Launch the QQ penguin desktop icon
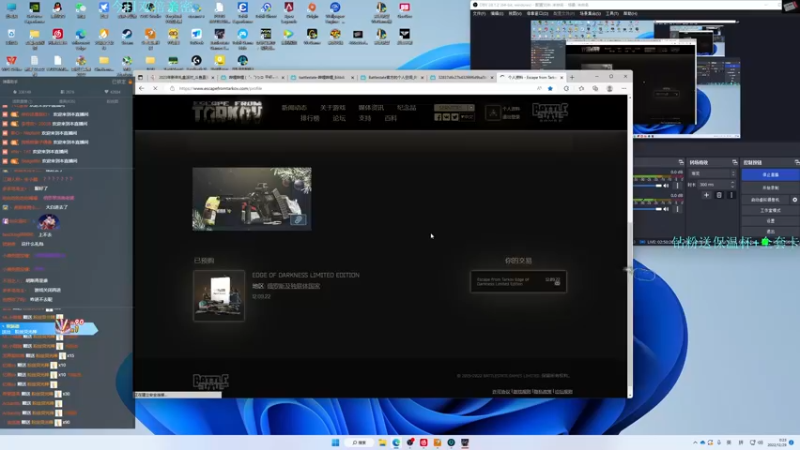The height and width of the screenshot is (450, 800). (58, 9)
